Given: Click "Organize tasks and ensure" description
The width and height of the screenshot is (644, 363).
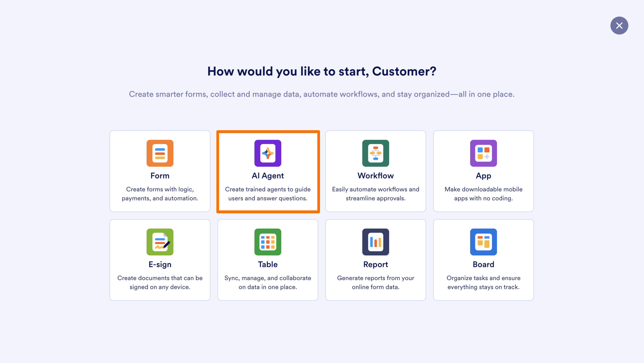Looking at the screenshot, I should point(483,278).
